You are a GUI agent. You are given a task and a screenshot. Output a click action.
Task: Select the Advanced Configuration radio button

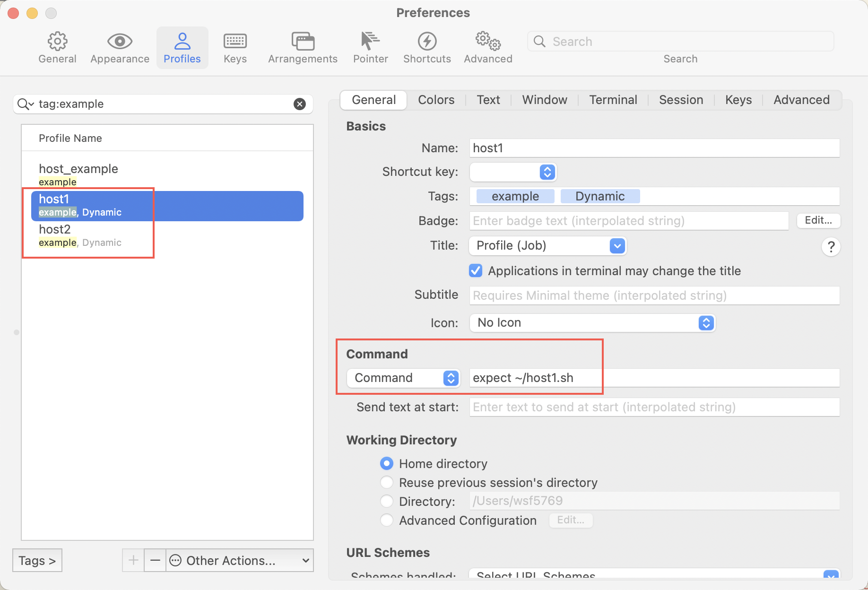pyautogui.click(x=387, y=521)
